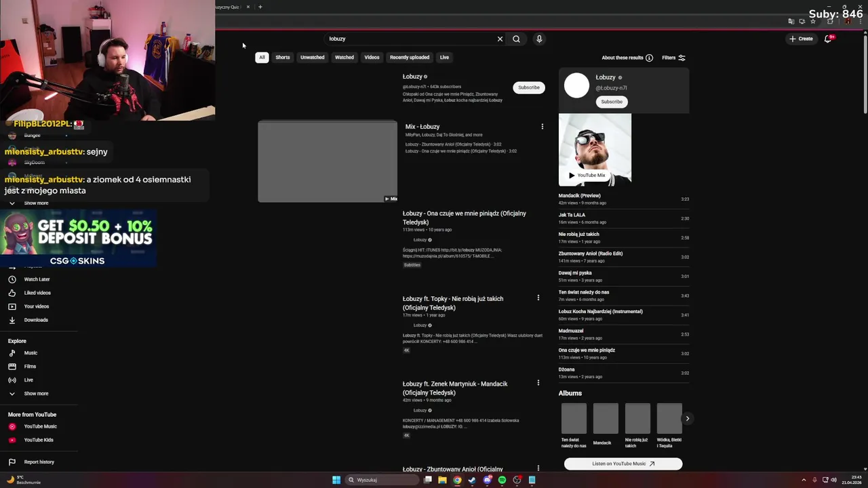
Task: Open options menu for Nie robią już takich video
Action: click(x=538, y=298)
